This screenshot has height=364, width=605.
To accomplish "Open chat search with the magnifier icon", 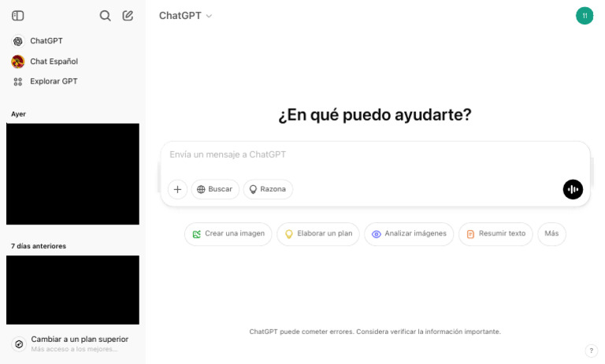I will coord(105,16).
